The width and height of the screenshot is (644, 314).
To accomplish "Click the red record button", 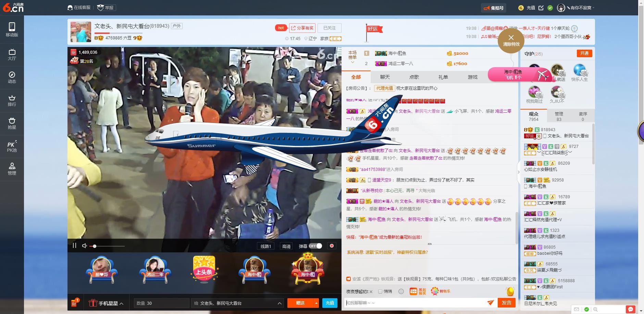I will [332, 246].
